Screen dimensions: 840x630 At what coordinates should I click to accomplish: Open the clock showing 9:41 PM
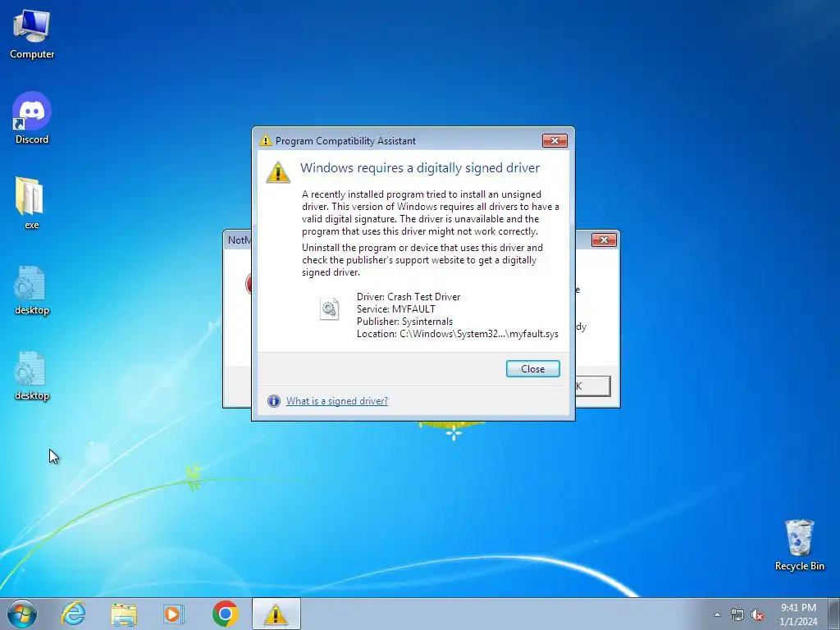798,614
